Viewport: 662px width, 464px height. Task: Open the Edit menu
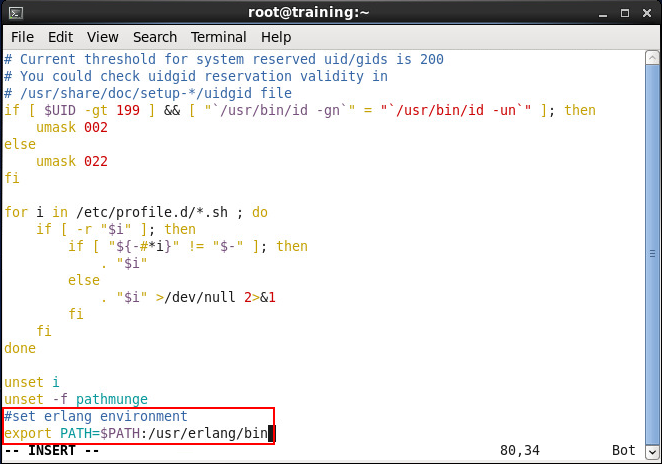tap(60, 37)
